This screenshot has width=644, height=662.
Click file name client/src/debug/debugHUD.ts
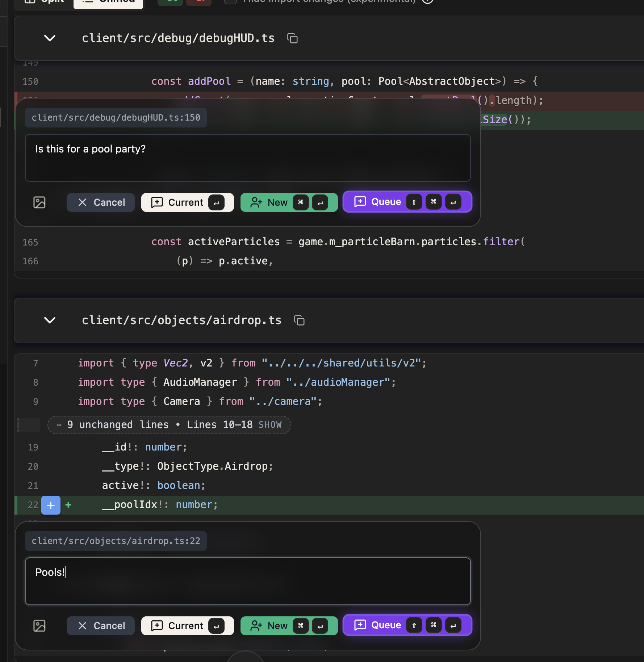(178, 38)
